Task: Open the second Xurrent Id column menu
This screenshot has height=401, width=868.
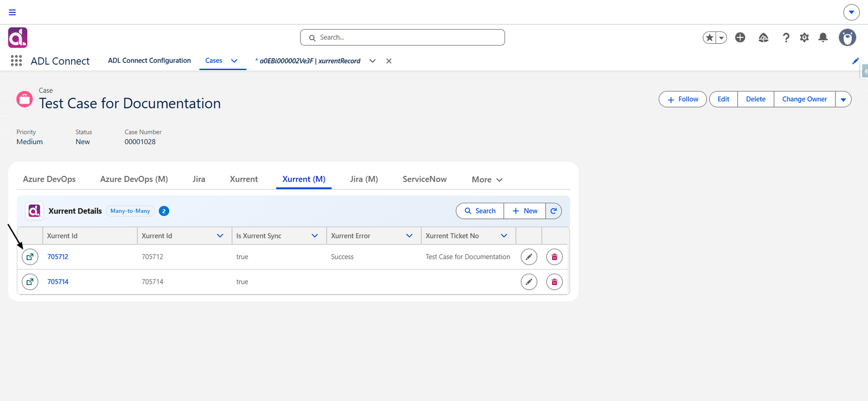Action: (x=220, y=236)
